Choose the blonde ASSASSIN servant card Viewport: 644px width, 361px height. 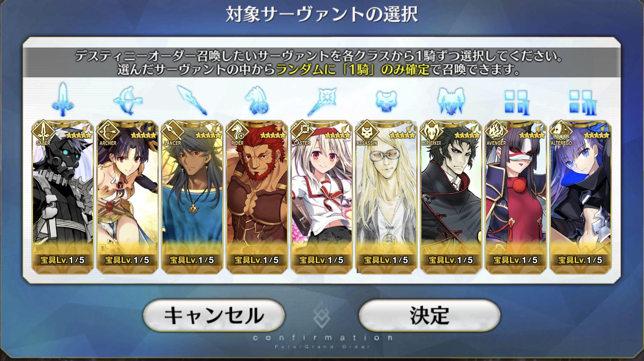[386, 197]
